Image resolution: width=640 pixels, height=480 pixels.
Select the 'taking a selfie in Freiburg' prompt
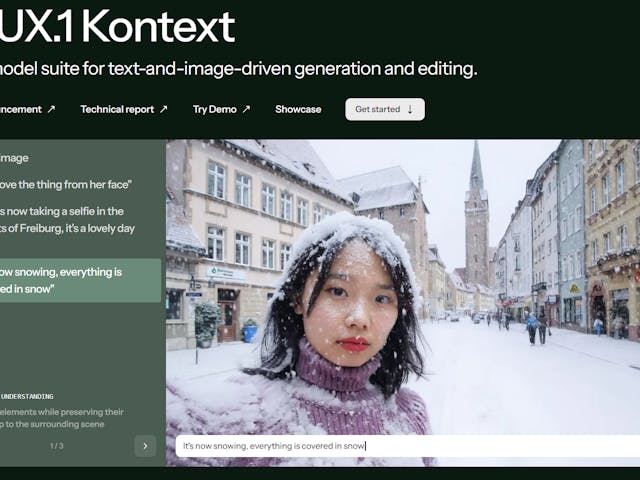tap(67, 220)
